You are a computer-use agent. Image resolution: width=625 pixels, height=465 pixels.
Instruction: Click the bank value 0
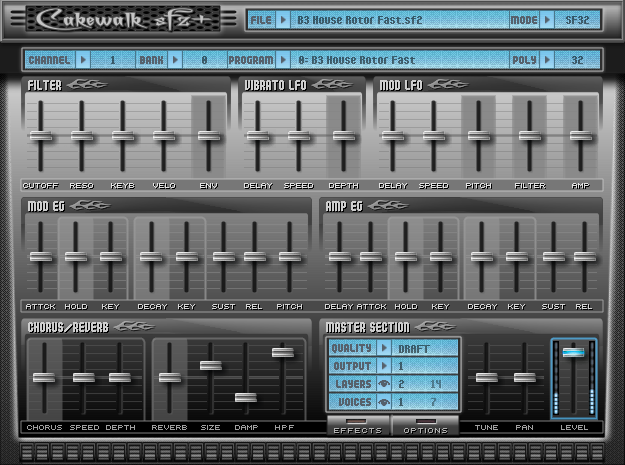tap(204, 60)
